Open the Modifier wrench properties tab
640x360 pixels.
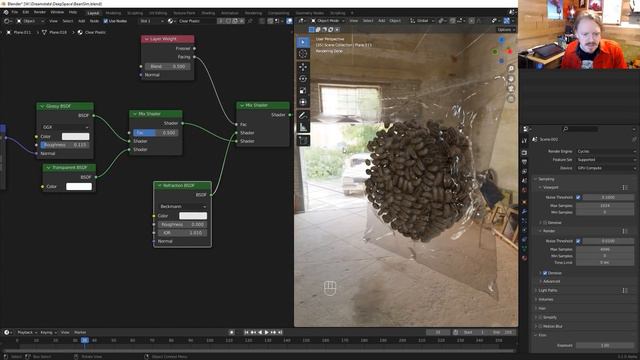point(524,211)
